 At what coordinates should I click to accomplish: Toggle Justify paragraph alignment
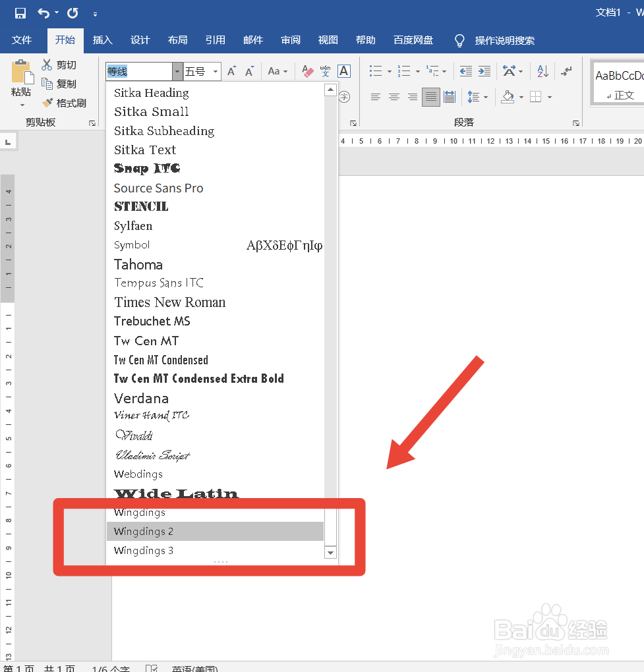431,97
